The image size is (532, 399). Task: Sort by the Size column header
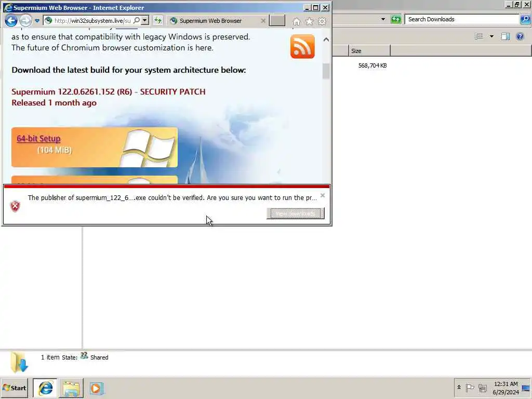tap(369, 51)
